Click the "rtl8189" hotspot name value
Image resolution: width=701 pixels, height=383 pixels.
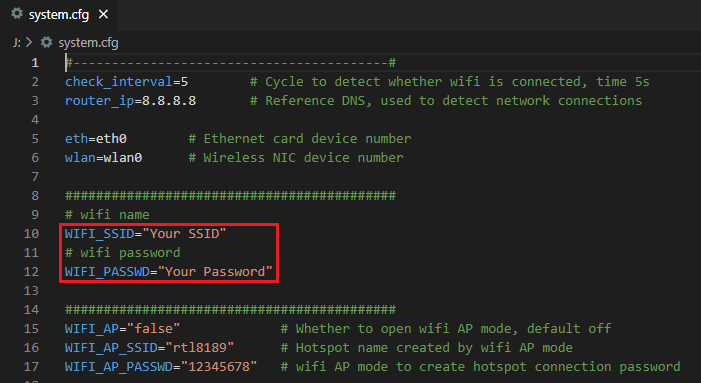click(200, 348)
